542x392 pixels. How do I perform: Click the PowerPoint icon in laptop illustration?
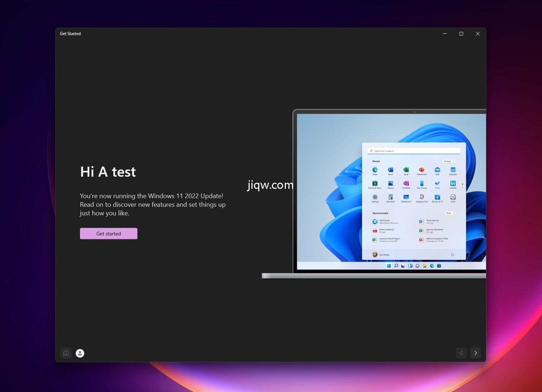coord(422,170)
